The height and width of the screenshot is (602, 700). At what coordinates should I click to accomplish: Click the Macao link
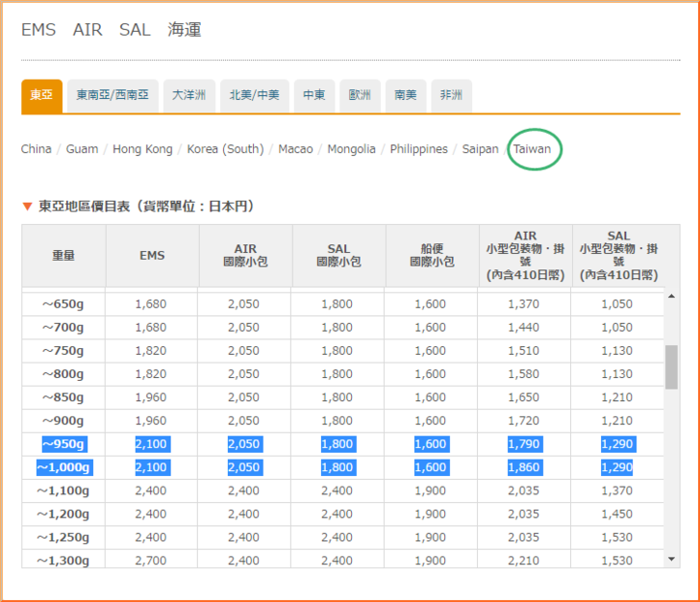click(x=295, y=149)
